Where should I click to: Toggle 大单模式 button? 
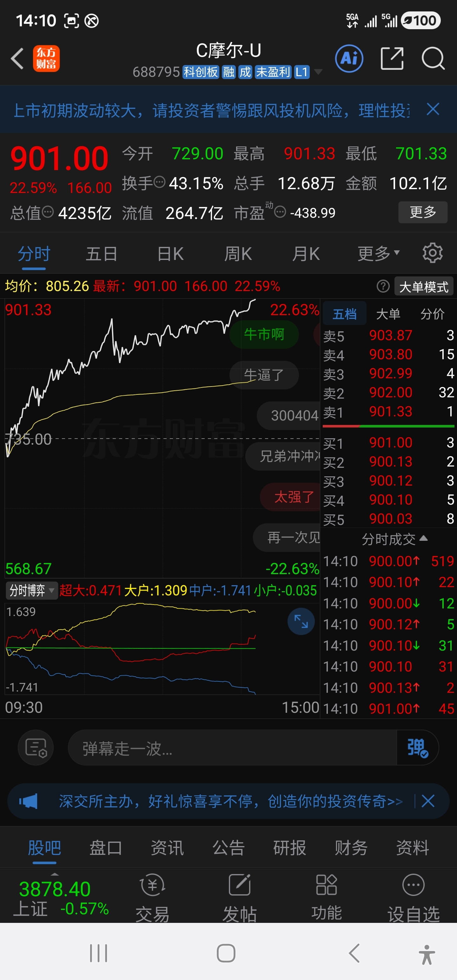click(x=423, y=287)
